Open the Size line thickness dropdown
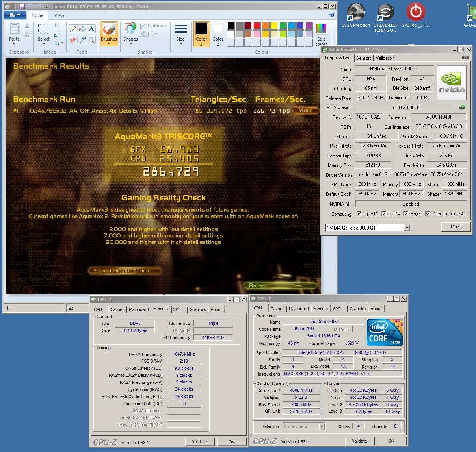 pyautogui.click(x=180, y=34)
